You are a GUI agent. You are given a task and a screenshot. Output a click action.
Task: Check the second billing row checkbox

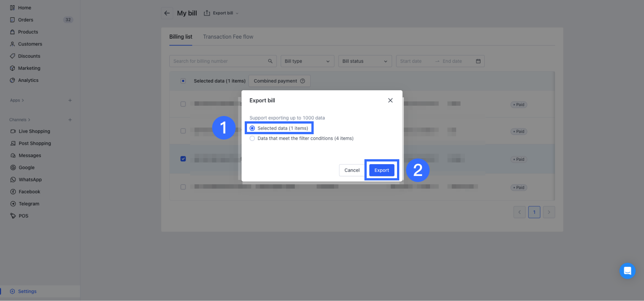(x=183, y=131)
